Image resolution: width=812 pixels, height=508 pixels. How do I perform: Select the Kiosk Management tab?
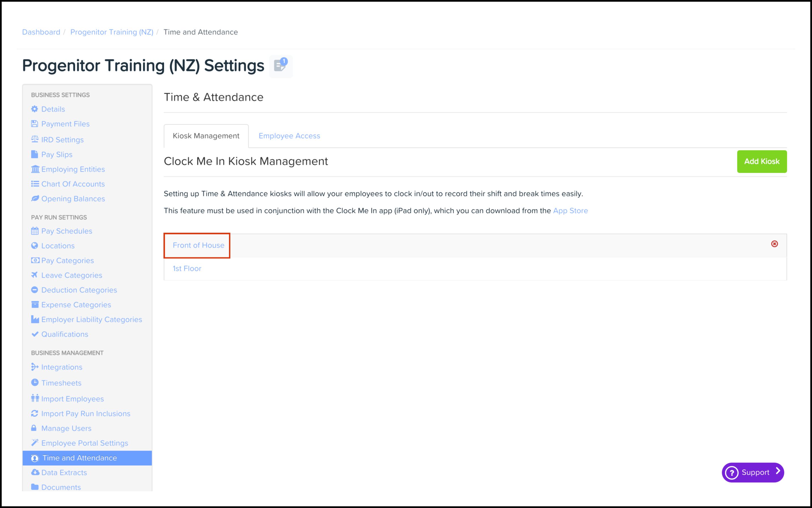tap(206, 136)
